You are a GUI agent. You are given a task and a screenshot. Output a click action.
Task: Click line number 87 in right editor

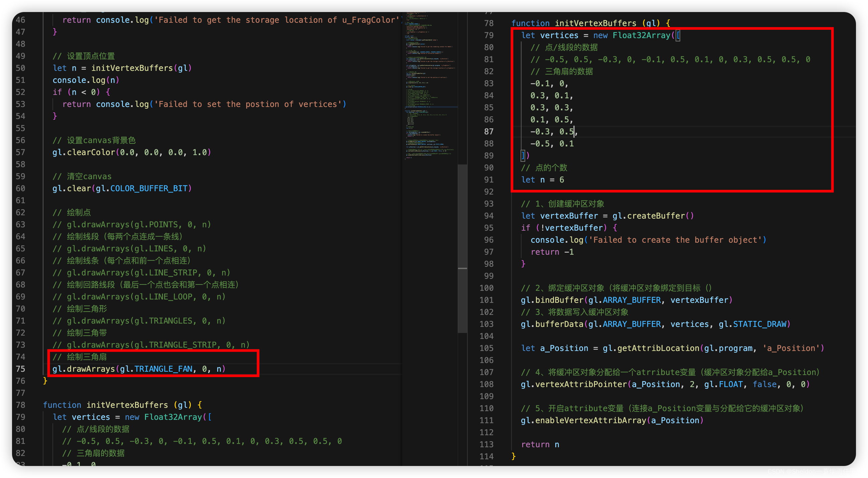(488, 131)
